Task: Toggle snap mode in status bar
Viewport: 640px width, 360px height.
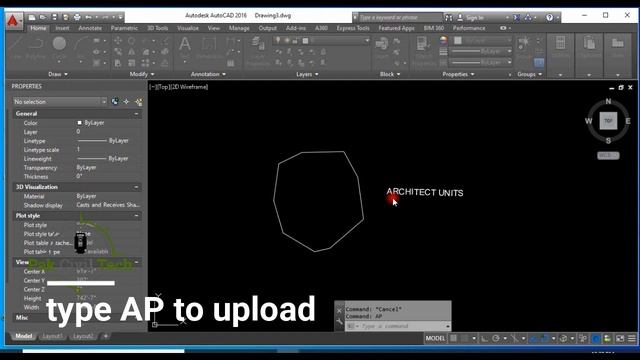Action: [465, 338]
